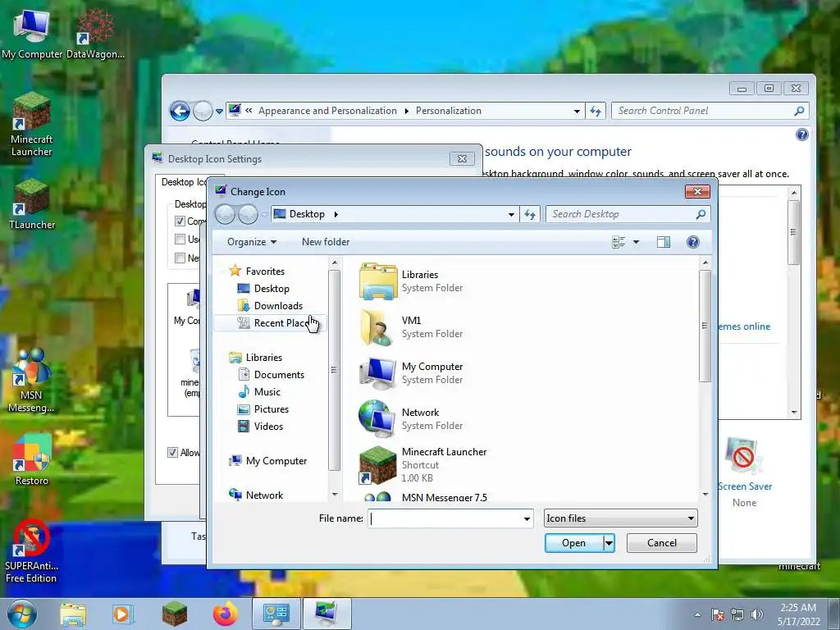Click the Cancel button
The height and width of the screenshot is (630, 840).
coord(662,543)
